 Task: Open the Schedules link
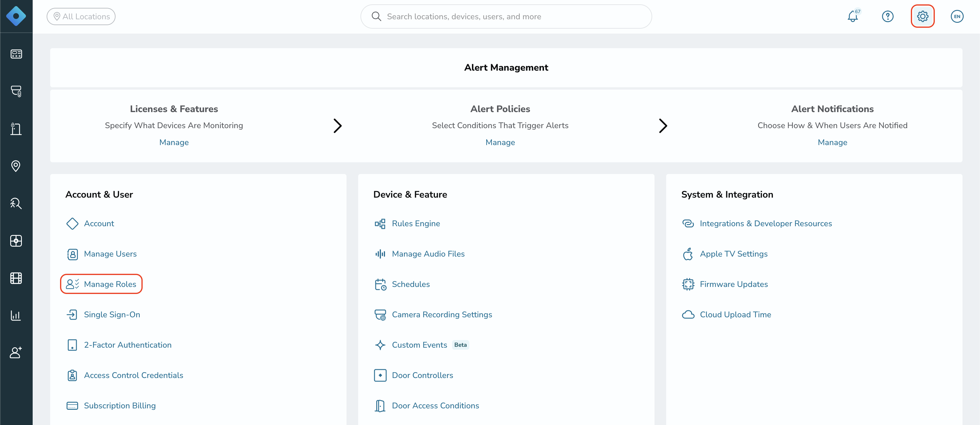[411, 284]
